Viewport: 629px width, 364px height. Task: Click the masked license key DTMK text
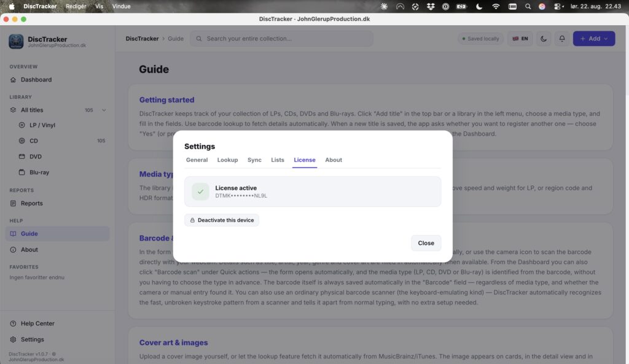click(241, 196)
